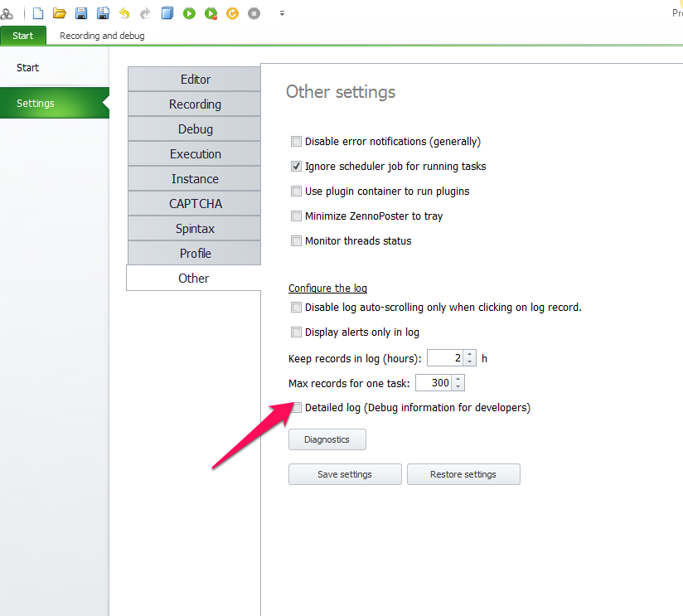The height and width of the screenshot is (616, 683).
Task: Click the blue stacked-pages window icon
Action: [167, 13]
